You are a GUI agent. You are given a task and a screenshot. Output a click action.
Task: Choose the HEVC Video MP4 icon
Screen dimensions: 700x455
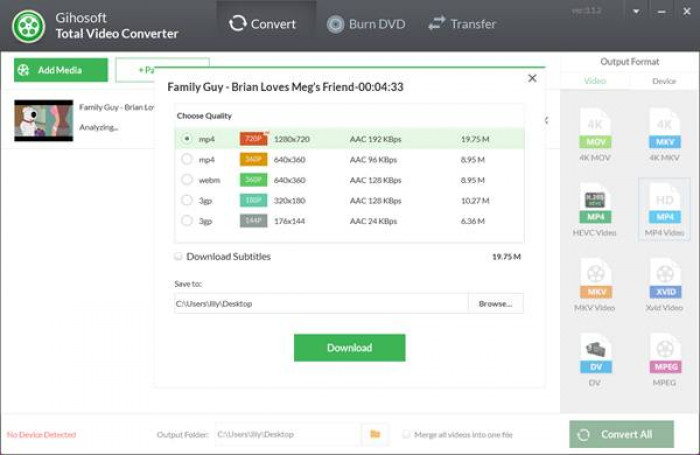click(x=595, y=203)
